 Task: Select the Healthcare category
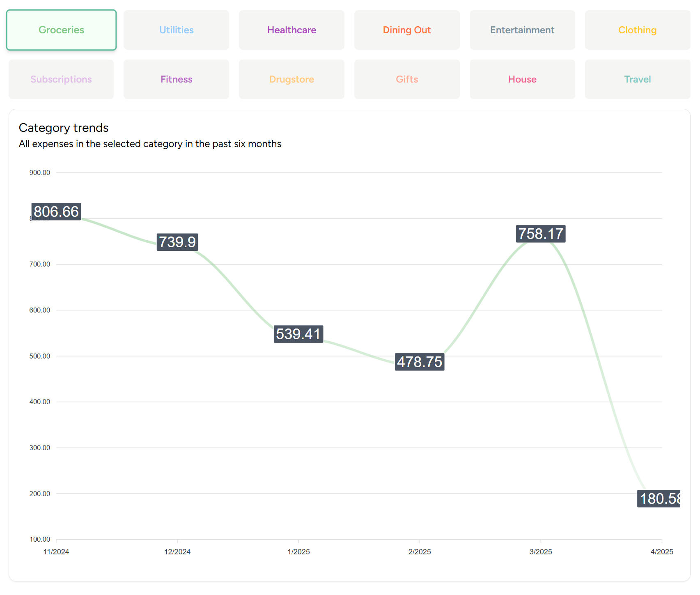[291, 30]
